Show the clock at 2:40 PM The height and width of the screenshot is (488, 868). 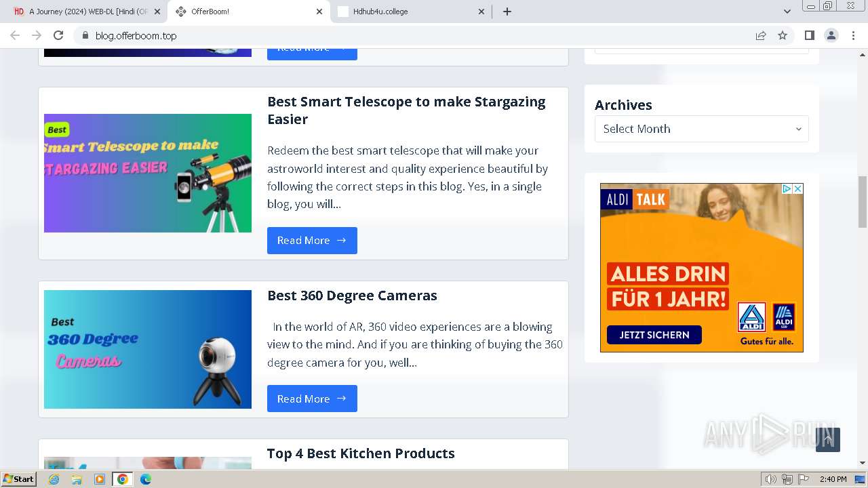tap(833, 479)
